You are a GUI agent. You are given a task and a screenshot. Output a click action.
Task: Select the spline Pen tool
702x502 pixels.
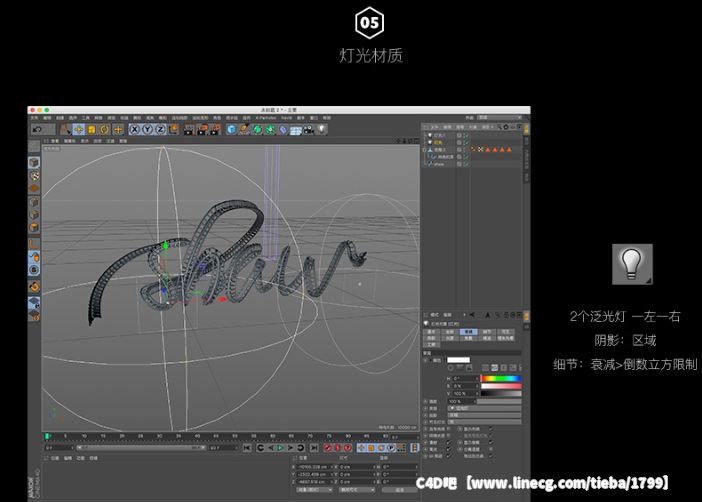[x=244, y=129]
